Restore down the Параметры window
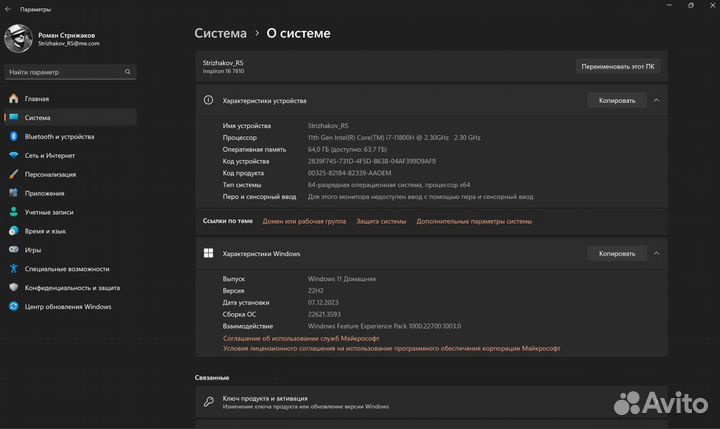Screen dimensions: 720x429 click(691, 6)
